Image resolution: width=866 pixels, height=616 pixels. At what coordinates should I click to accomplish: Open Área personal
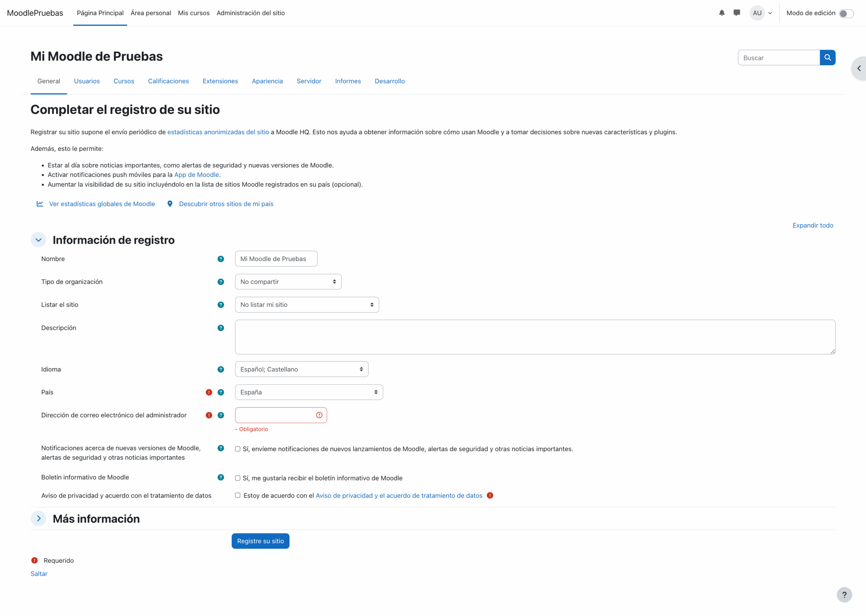click(x=151, y=13)
